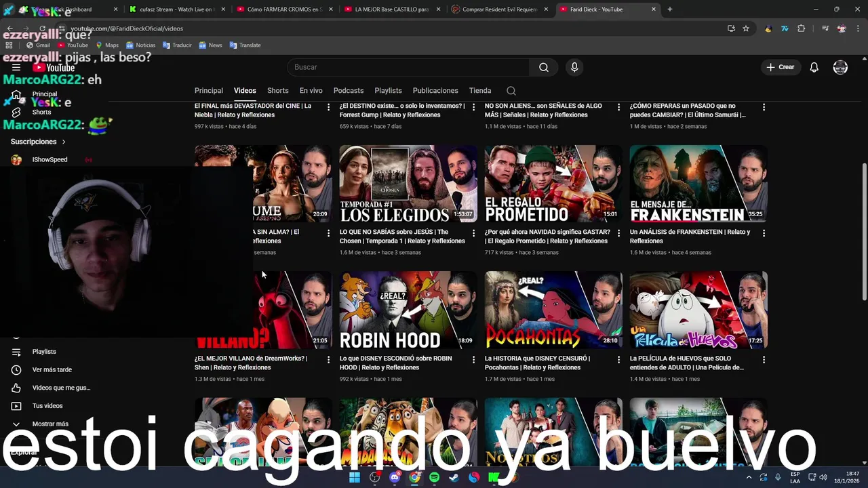Select the Shorts channel tab

(x=278, y=91)
